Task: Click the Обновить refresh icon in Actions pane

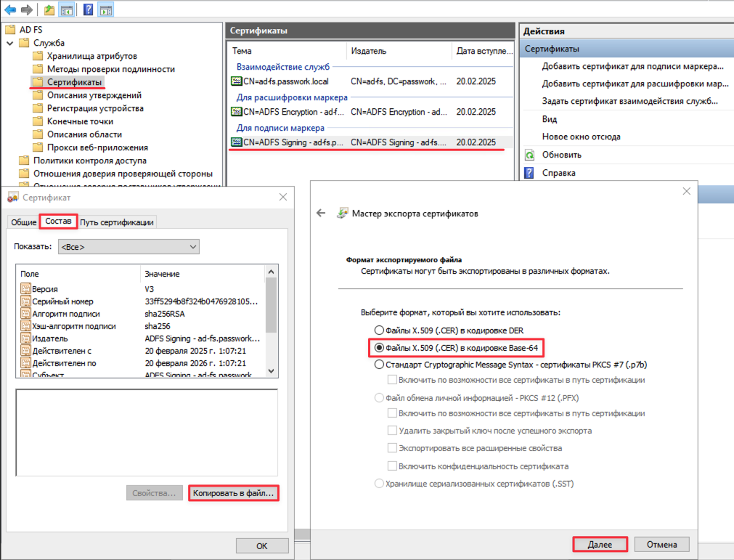Action: click(530, 154)
